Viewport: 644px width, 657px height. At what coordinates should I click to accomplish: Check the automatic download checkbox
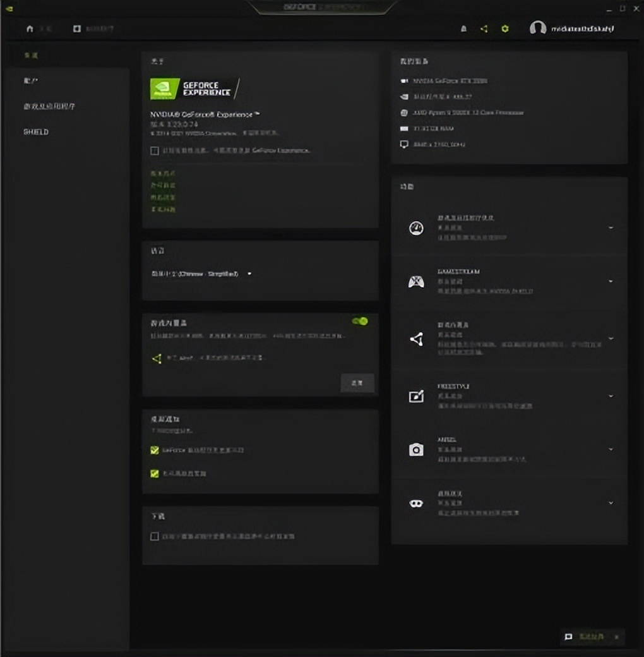coord(155,536)
